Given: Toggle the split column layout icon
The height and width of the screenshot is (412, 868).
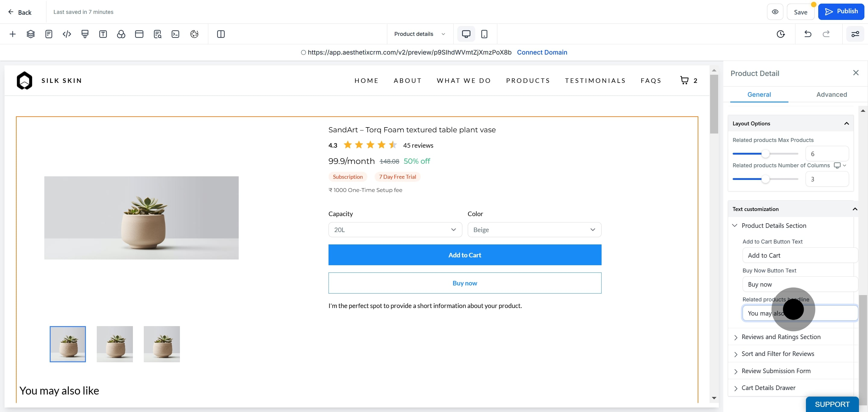Looking at the screenshot, I should pyautogui.click(x=221, y=34).
